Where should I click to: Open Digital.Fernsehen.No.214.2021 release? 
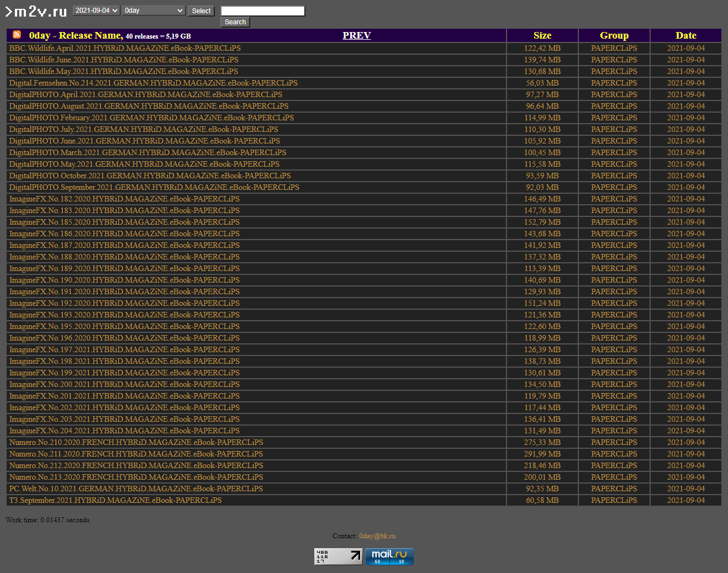pyautogui.click(x=154, y=83)
